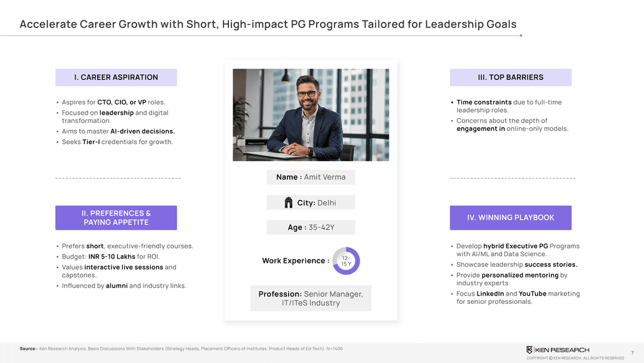This screenshot has width=644, height=363.
Task: Click slide page number 7
Action: (632, 353)
